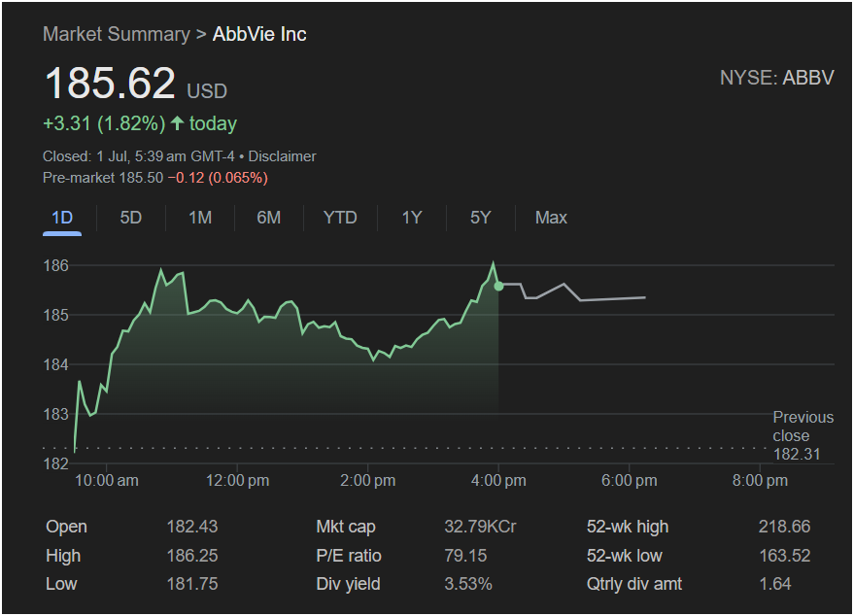Image resolution: width=854 pixels, height=616 pixels.
Task: Click the 186 price axis label
Action: click(56, 265)
